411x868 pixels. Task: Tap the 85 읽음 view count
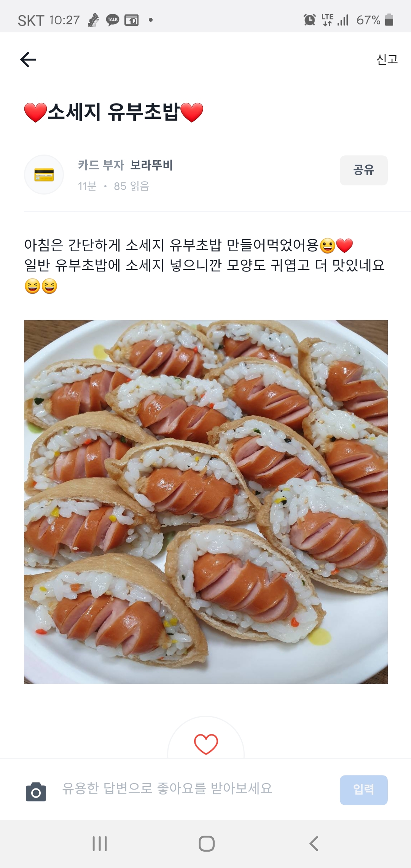click(131, 186)
